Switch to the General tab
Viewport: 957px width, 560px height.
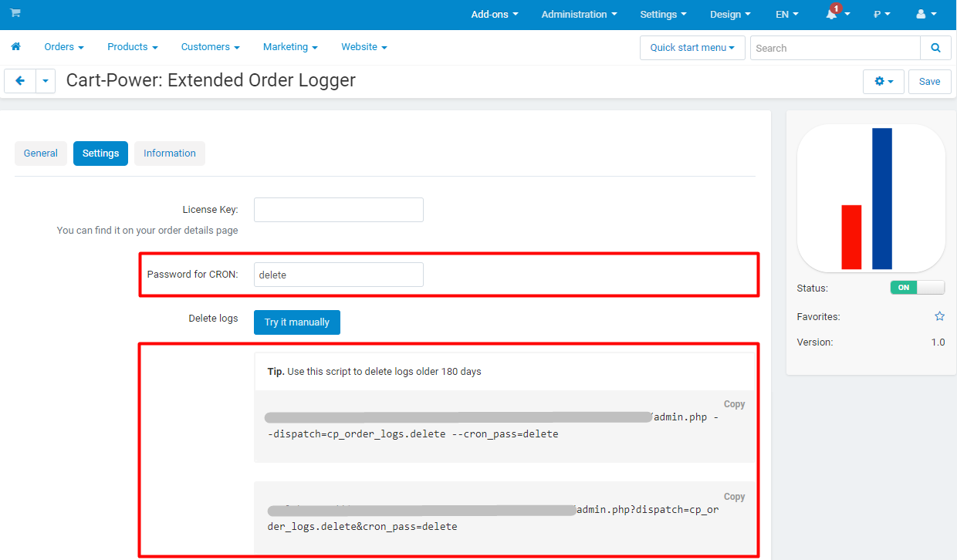coord(41,153)
